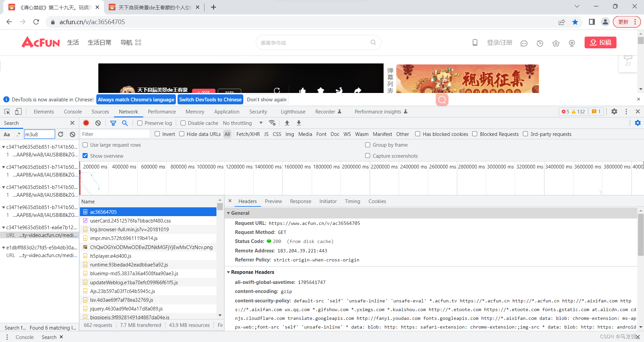Open the network request search

[125, 123]
